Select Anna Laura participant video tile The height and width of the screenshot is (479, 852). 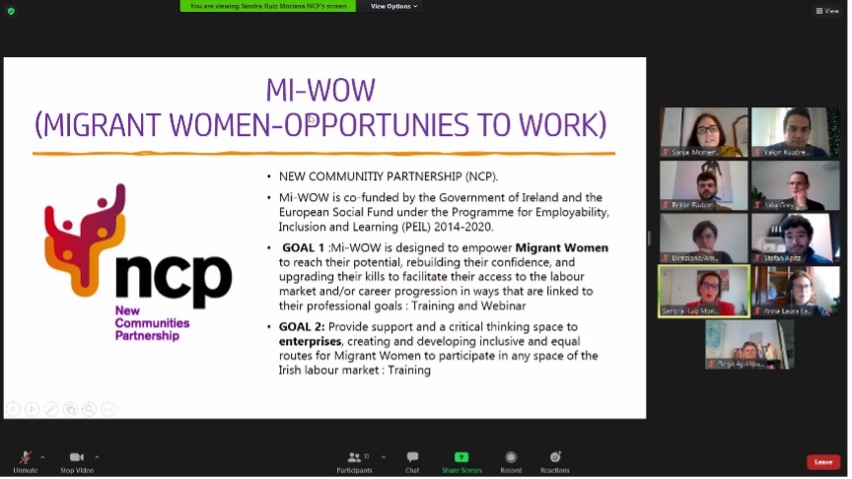[x=795, y=291]
